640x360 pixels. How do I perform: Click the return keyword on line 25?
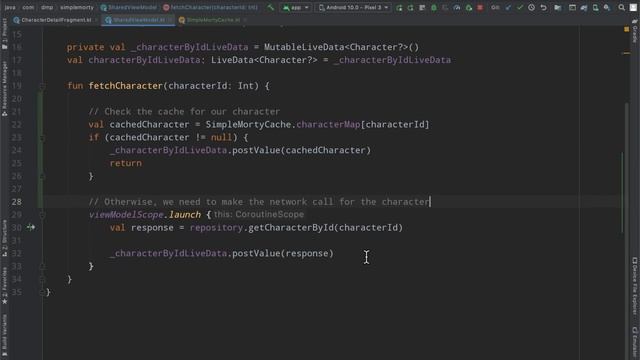click(126, 163)
